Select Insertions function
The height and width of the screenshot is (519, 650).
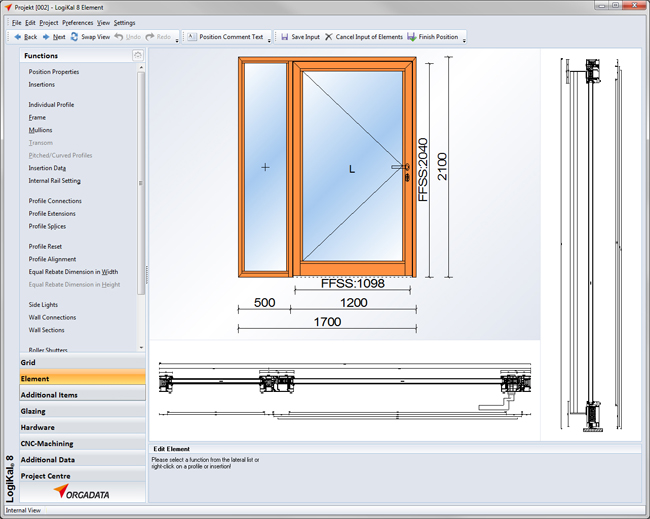[41, 85]
